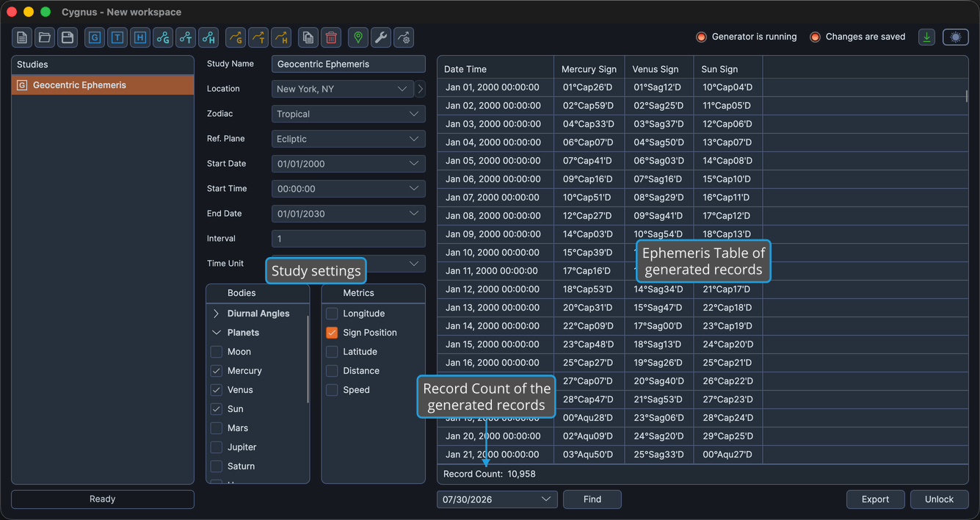This screenshot has width=980, height=520.
Task: Open the Zodiac dropdown Tropical
Action: click(x=349, y=114)
